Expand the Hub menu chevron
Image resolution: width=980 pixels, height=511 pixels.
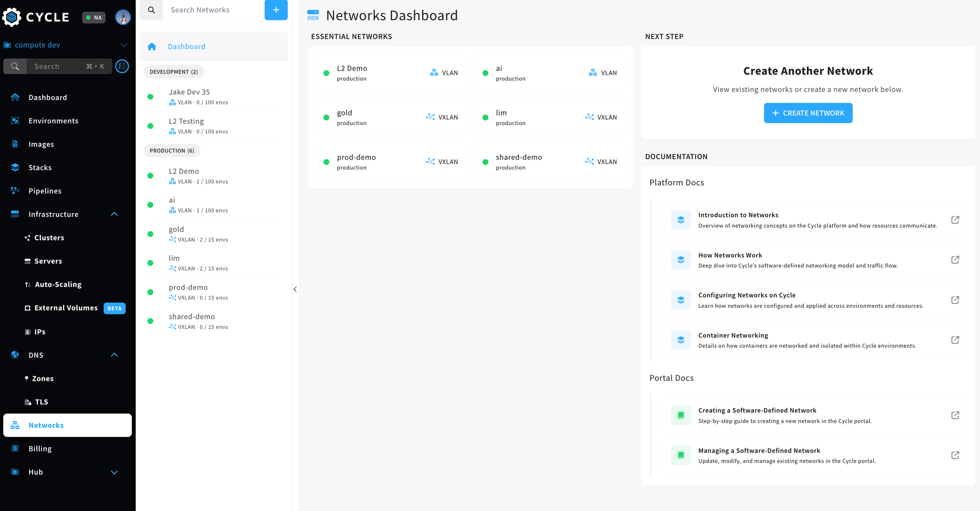point(114,472)
